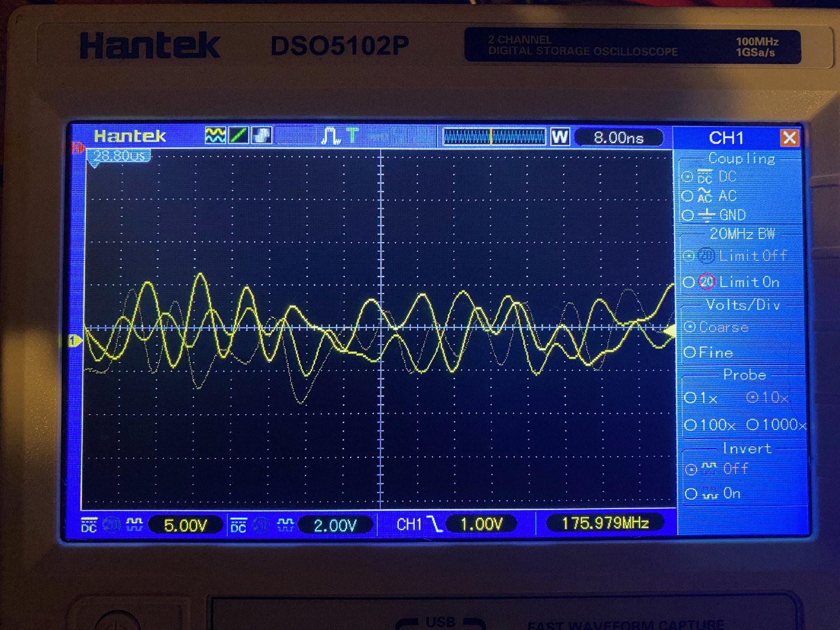Choose Fine Volts/Div setting
The width and height of the screenshot is (840, 630).
click(689, 352)
